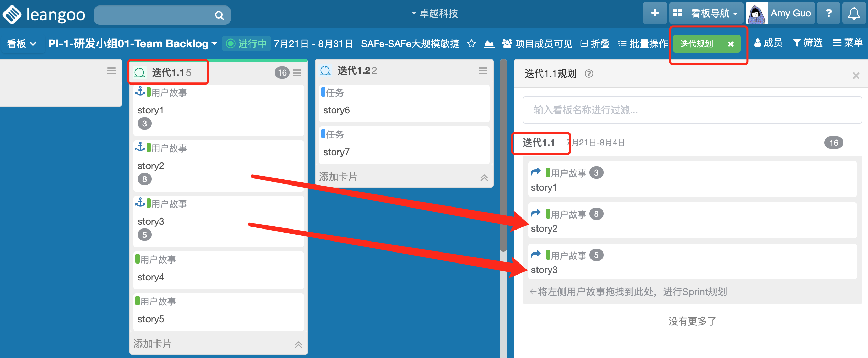
Task: Open the board statistics chart icon
Action: click(489, 44)
